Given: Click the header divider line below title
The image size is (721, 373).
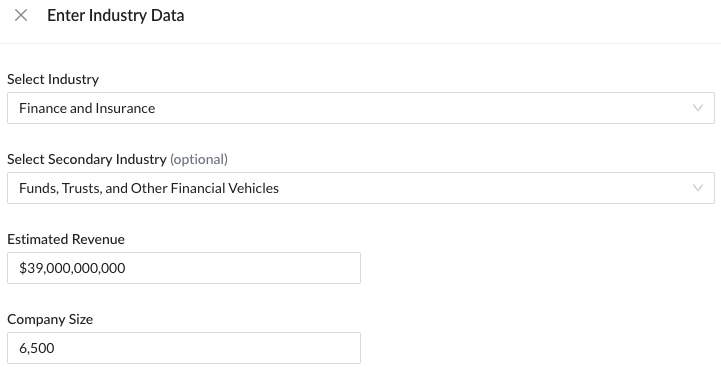Looking at the screenshot, I should (360, 44).
